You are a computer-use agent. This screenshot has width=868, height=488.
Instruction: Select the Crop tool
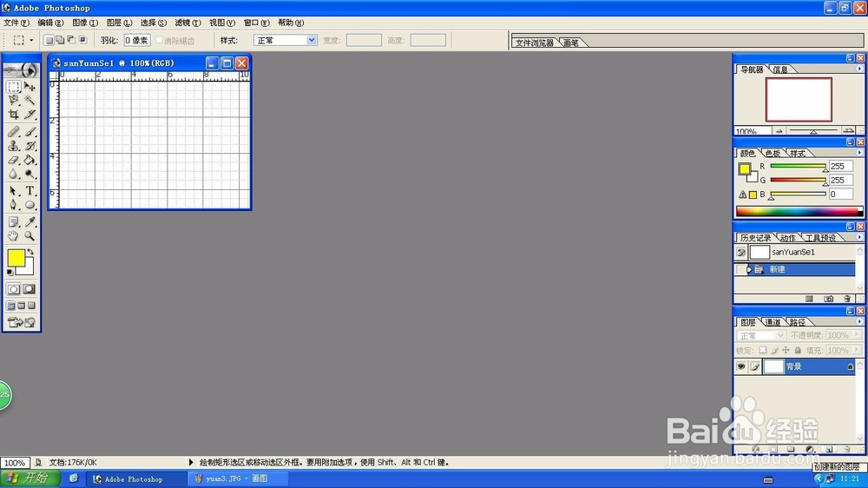[x=13, y=114]
